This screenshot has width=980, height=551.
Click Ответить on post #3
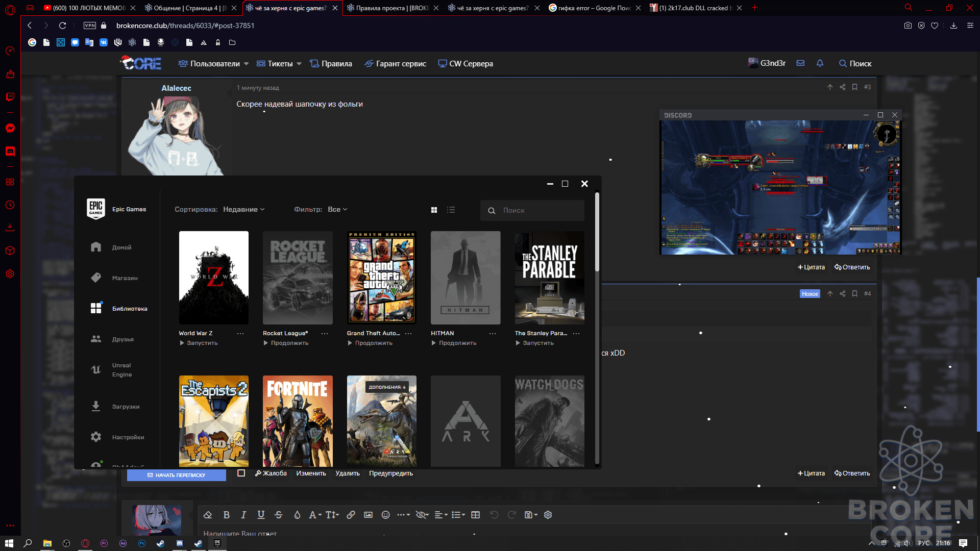click(x=852, y=267)
